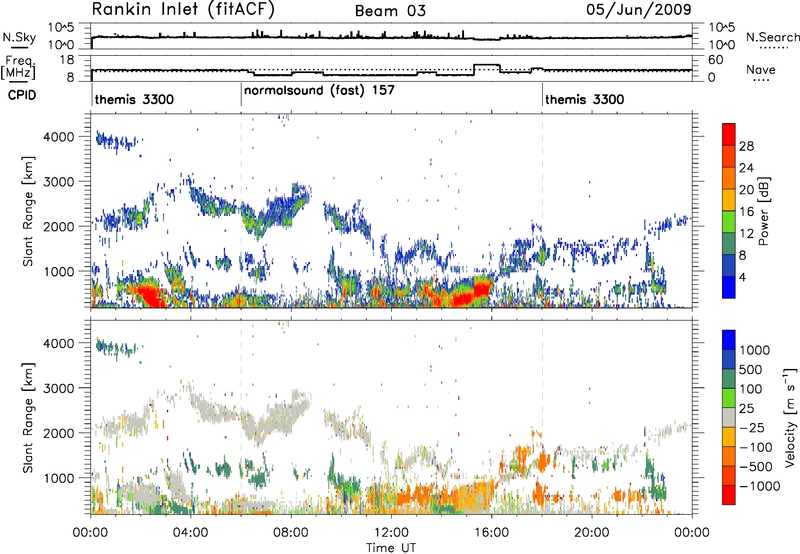This screenshot has width=800, height=554.
Task: Pick the blue above-1000 Velocity colorbar segment
Action: coord(729,340)
